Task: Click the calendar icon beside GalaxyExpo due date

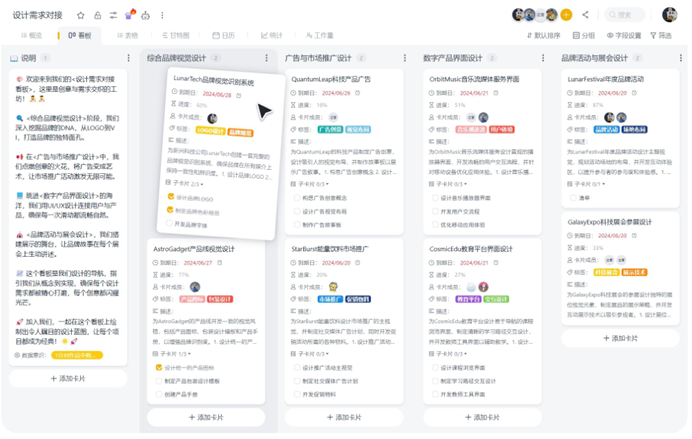Action: (x=634, y=236)
